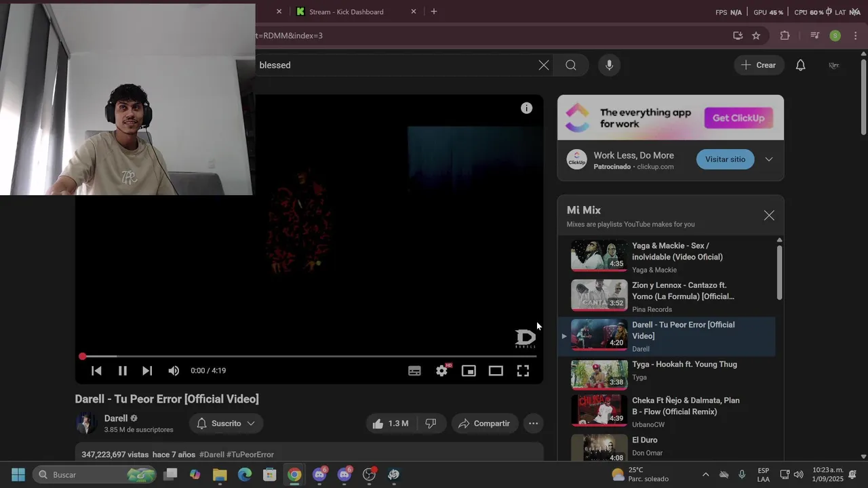The height and width of the screenshot is (488, 868).
Task: Show hidden system tray icons chevron
Action: click(705, 474)
